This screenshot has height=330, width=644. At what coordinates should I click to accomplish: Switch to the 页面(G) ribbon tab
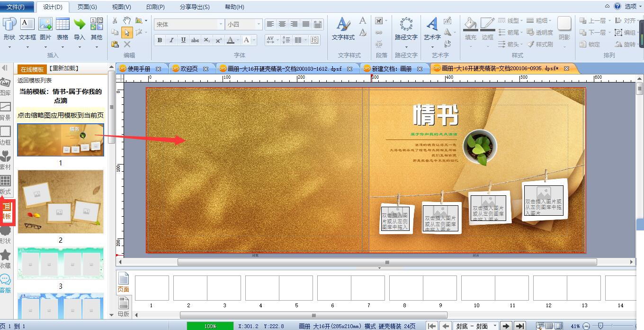[87, 7]
